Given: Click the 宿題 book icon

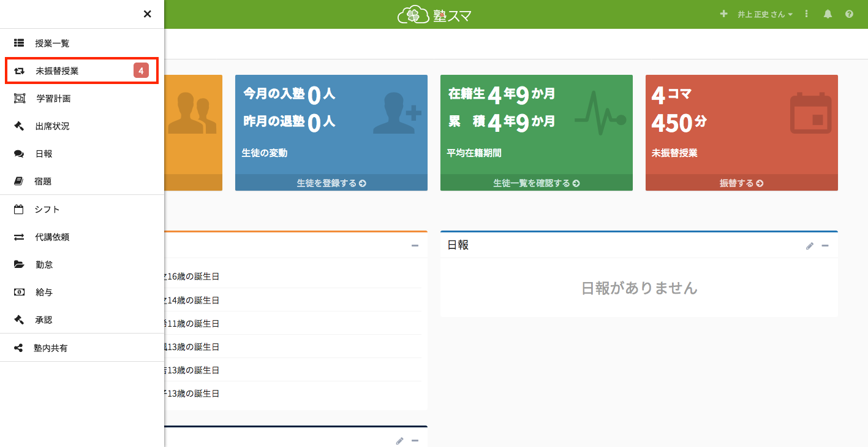Looking at the screenshot, I should [19, 181].
